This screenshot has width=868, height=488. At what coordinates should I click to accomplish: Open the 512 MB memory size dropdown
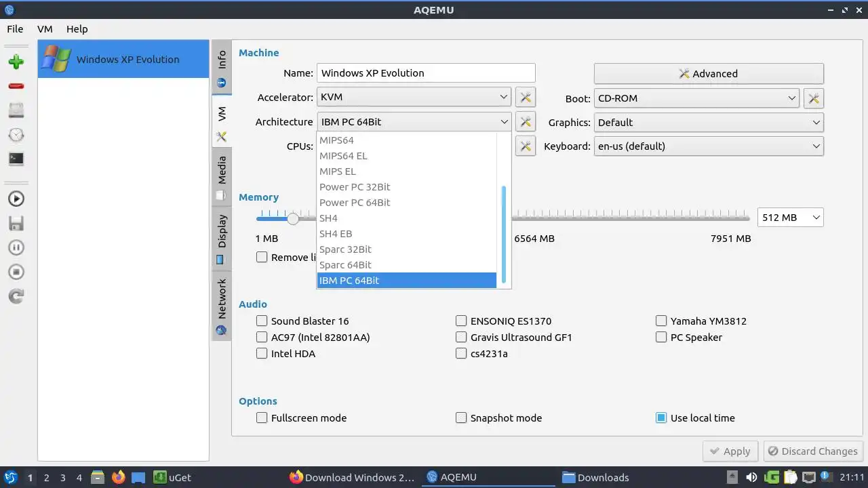pyautogui.click(x=790, y=218)
